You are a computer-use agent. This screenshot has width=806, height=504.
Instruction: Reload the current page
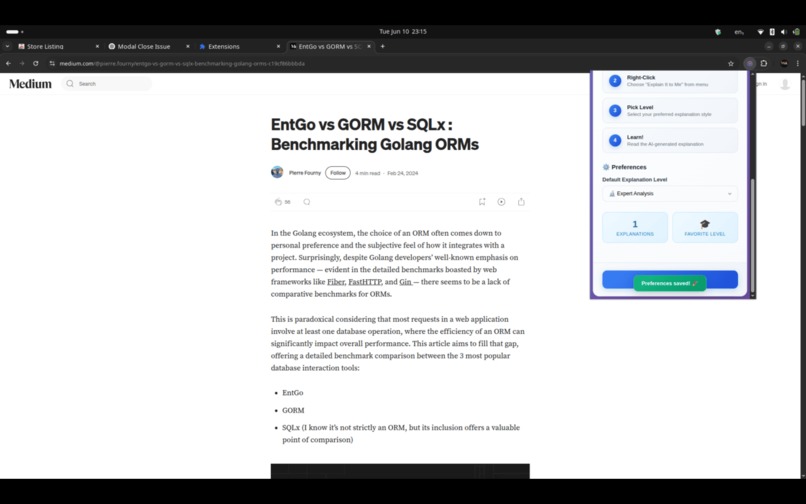pyautogui.click(x=35, y=63)
